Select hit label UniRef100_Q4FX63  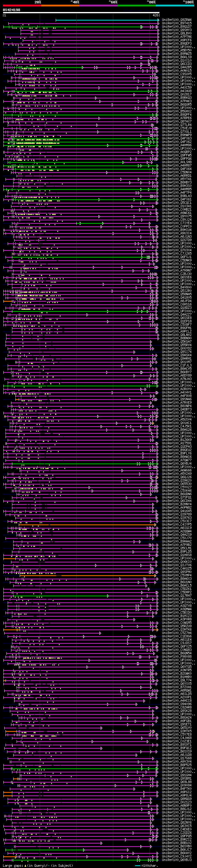(177, 139)
